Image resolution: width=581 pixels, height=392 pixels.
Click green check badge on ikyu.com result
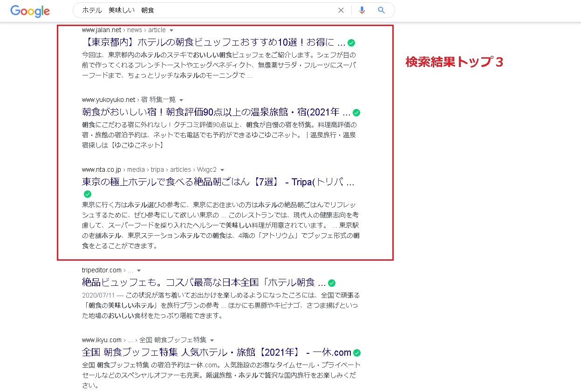[x=357, y=353]
